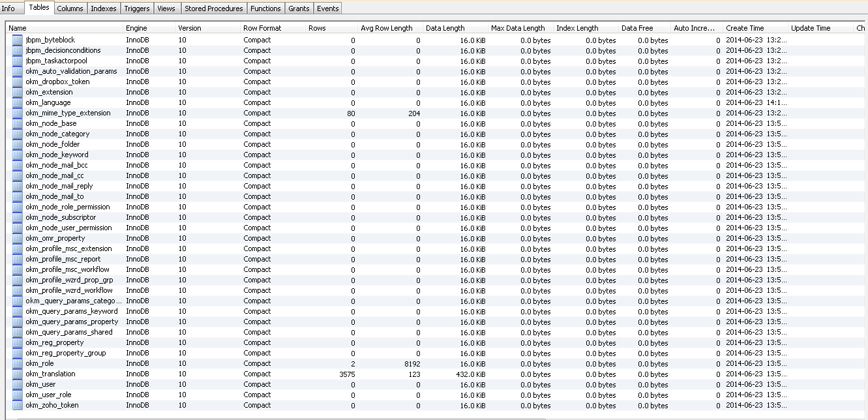The height and width of the screenshot is (420, 868).
Task: Click the okm_language table icon
Action: [x=17, y=103]
